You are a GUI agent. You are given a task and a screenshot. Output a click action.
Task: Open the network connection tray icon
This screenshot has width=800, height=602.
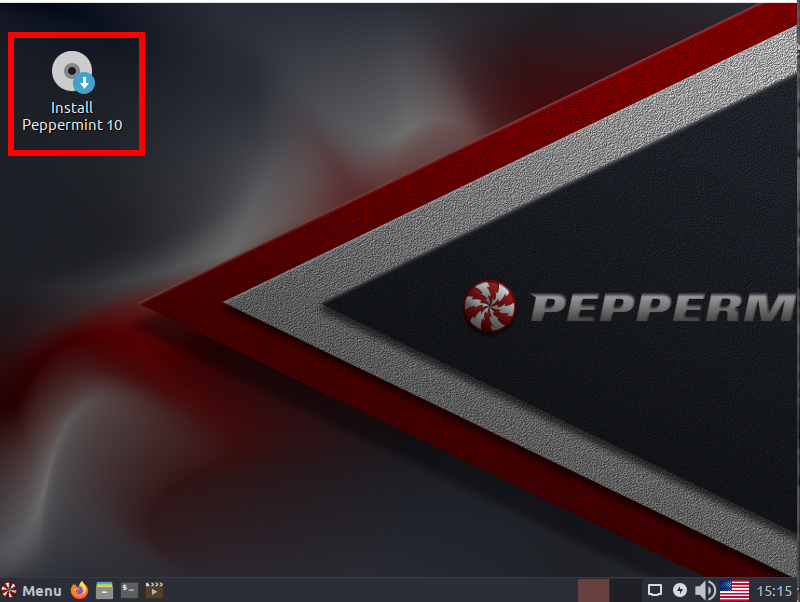[x=655, y=591]
